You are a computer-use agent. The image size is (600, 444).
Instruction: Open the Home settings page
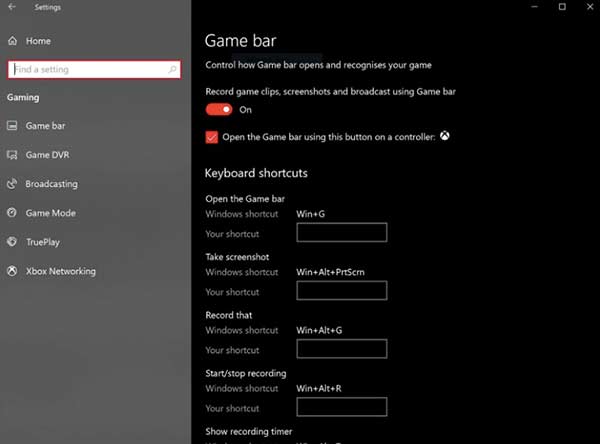[x=38, y=41]
